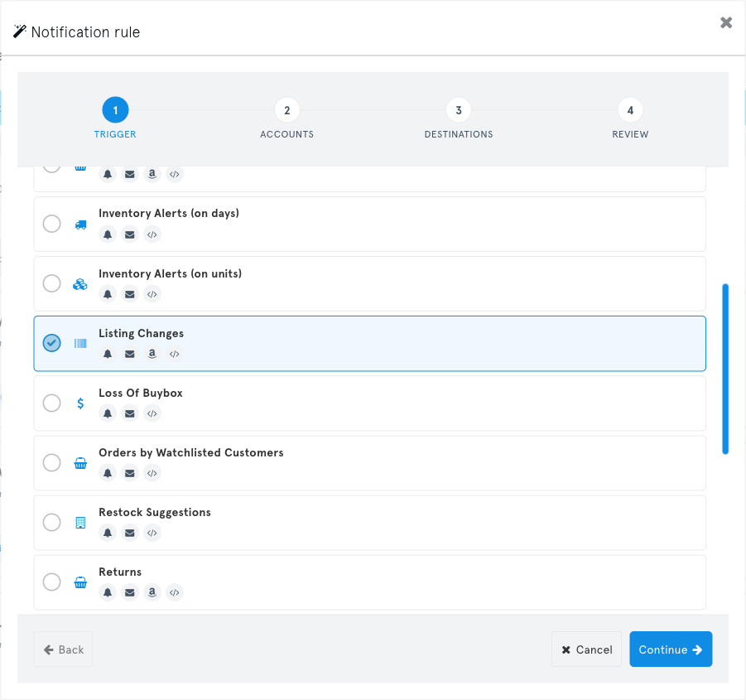746x700 pixels.
Task: Click email icon under Orders by Watchlisted Customers
Action: [x=130, y=473]
